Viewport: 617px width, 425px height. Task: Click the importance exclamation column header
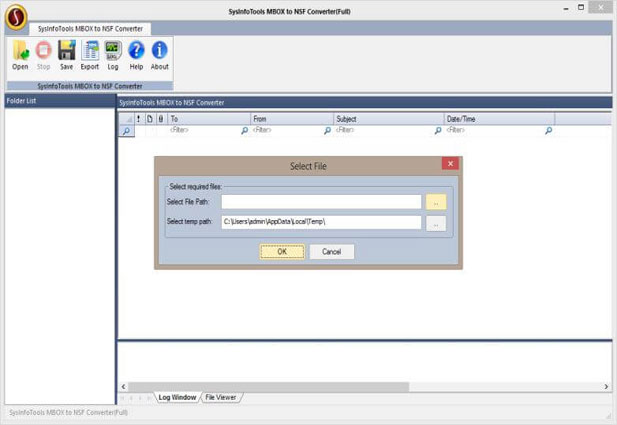point(139,119)
